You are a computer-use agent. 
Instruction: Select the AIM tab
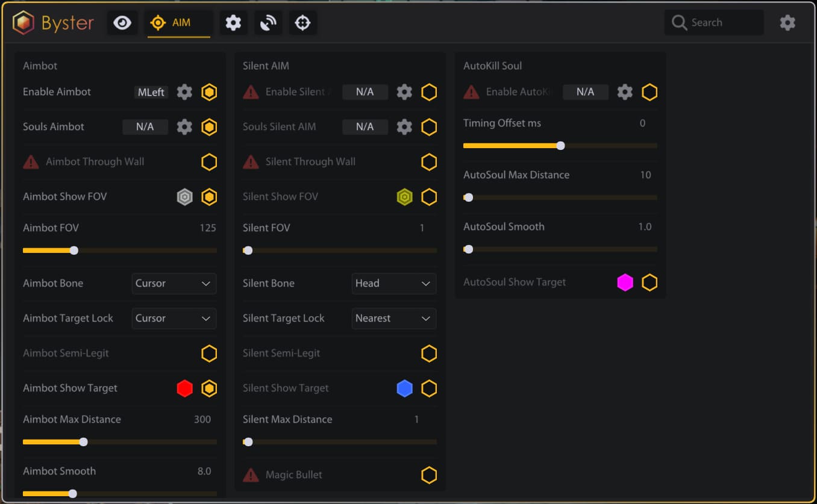click(178, 23)
